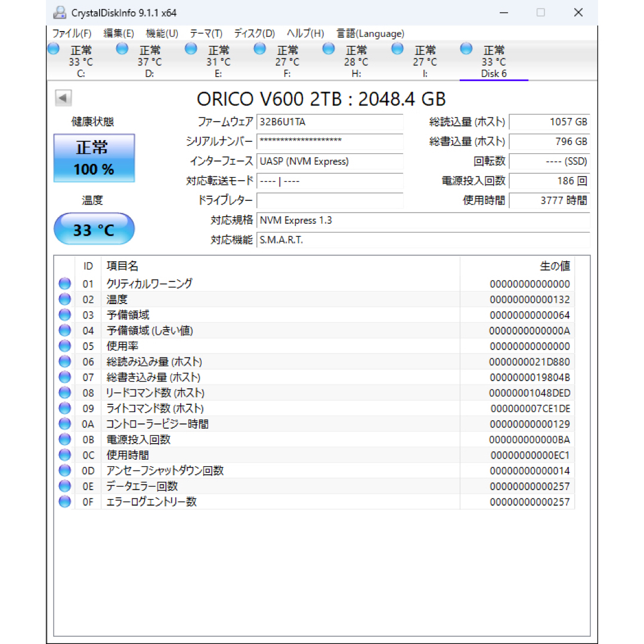
Task: Click status orb for drive F:
Action: (259, 48)
